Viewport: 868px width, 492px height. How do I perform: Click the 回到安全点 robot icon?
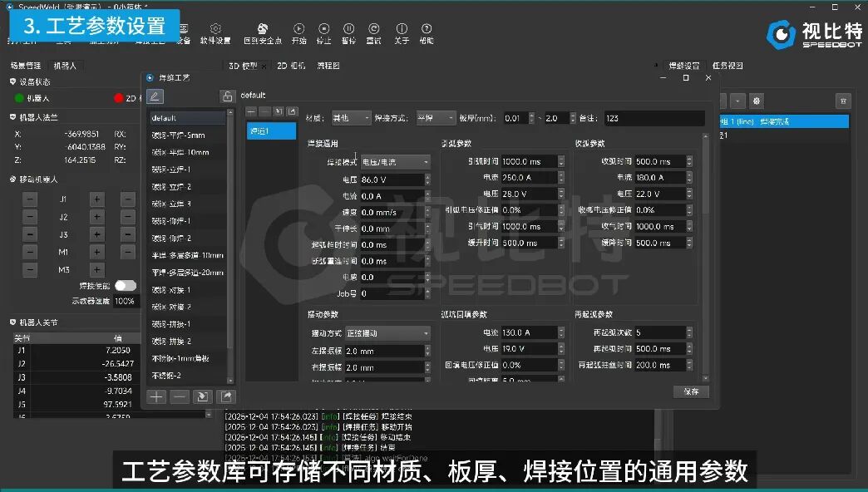point(263,34)
